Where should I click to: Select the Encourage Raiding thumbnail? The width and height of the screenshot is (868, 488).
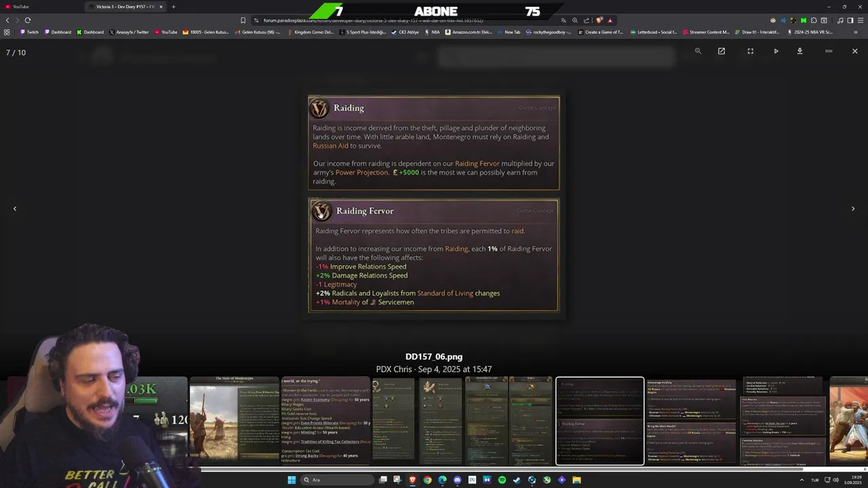coord(691,420)
